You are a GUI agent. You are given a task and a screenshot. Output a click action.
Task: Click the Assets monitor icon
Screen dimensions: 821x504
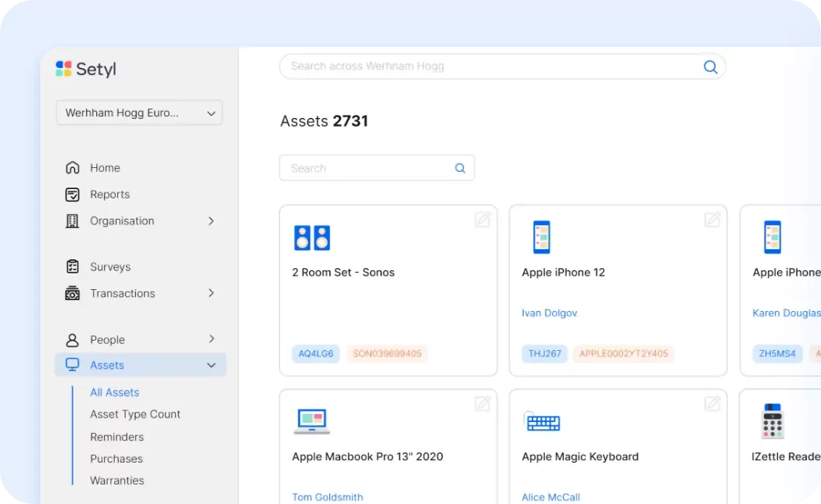pos(72,365)
